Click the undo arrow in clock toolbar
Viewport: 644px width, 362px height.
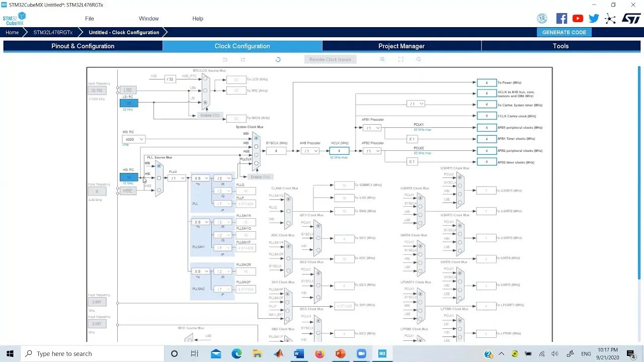(225, 59)
